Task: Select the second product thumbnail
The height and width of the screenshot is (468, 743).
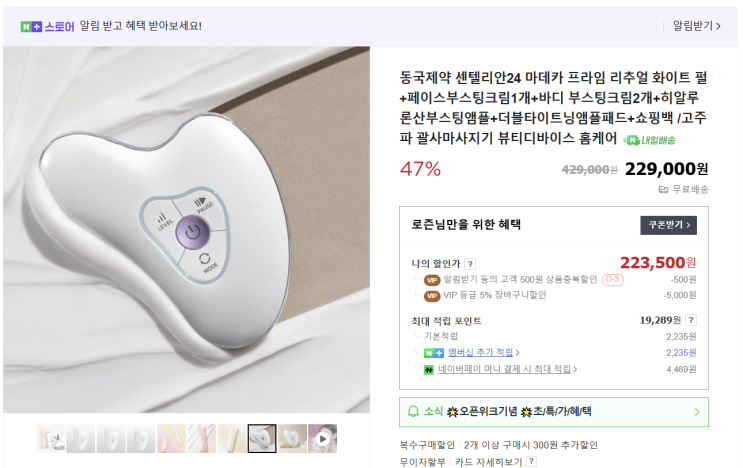Action: [x=81, y=439]
